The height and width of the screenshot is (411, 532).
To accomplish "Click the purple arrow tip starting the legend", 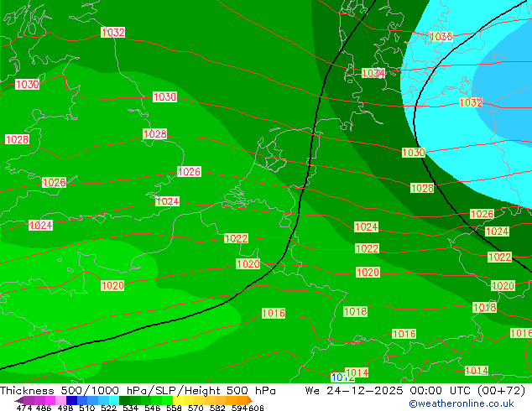I will click(19, 400).
